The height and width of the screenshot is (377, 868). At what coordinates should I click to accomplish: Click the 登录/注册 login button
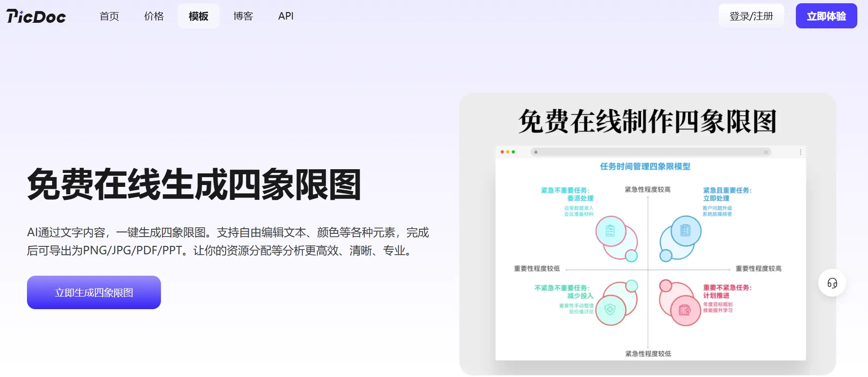click(x=751, y=16)
